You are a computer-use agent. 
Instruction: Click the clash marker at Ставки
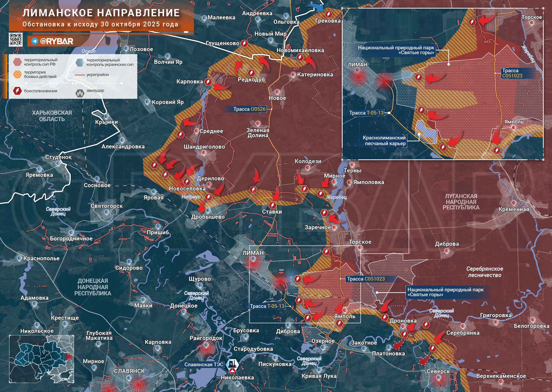pos(273,205)
